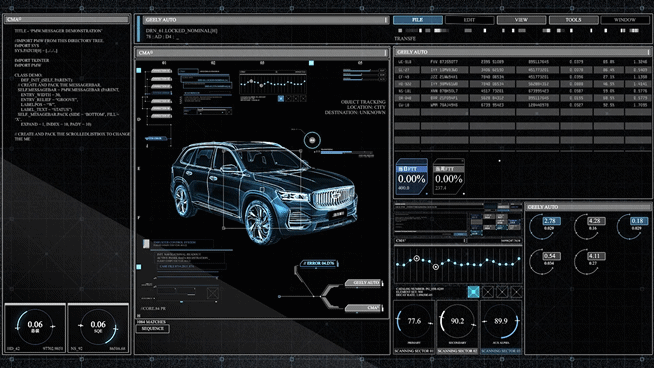
Task: Expand the CMA center panel header handle
Action: click(x=385, y=53)
